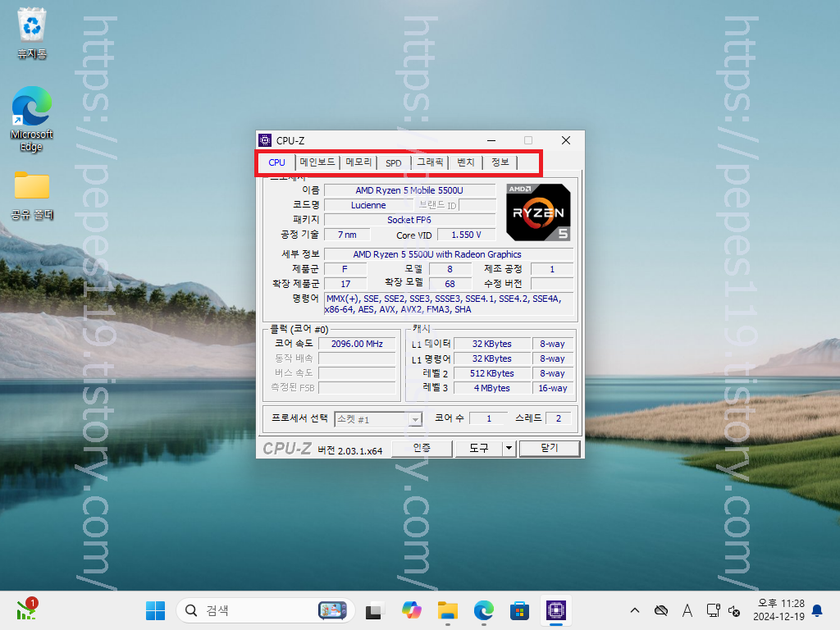Open the clock showing 오후 11:28
Viewport: 840px width, 630px height.
[778, 610]
